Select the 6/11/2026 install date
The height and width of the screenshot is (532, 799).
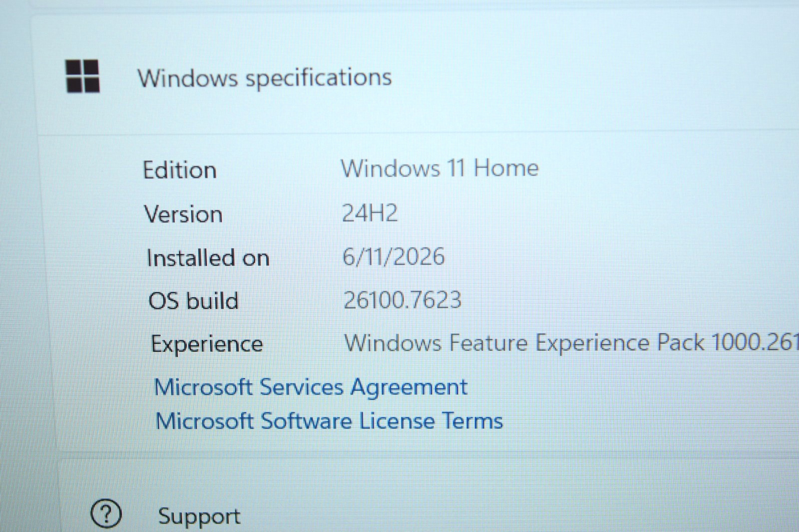pos(394,257)
